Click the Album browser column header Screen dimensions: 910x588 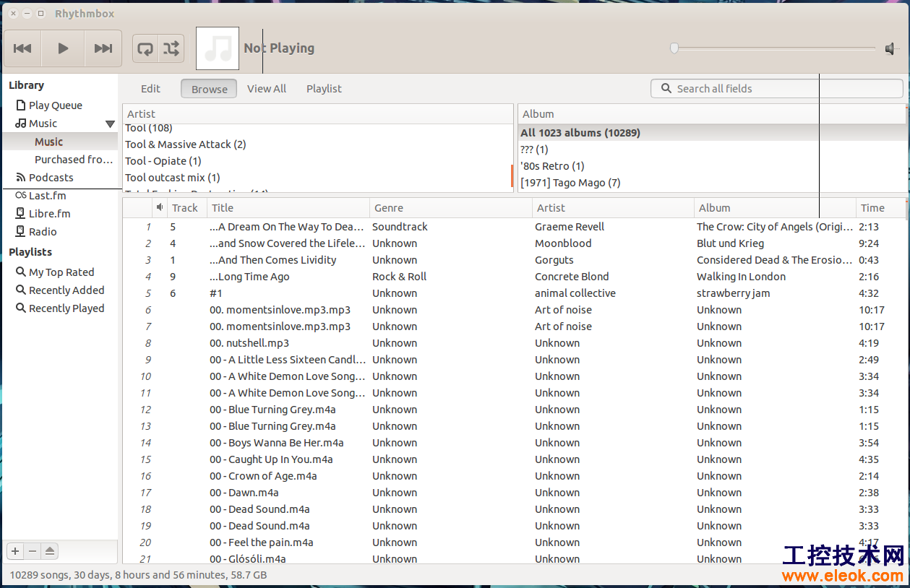point(712,114)
